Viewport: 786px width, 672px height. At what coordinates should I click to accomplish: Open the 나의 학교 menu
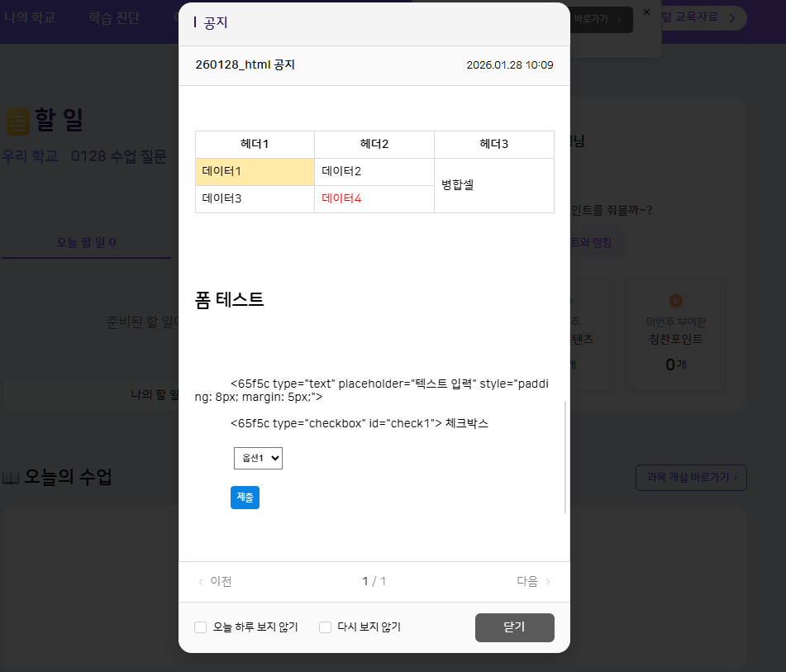click(x=30, y=17)
